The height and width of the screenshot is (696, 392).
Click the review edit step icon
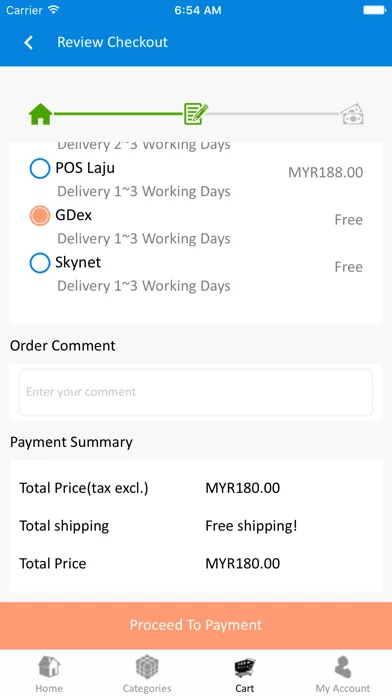coord(196,114)
